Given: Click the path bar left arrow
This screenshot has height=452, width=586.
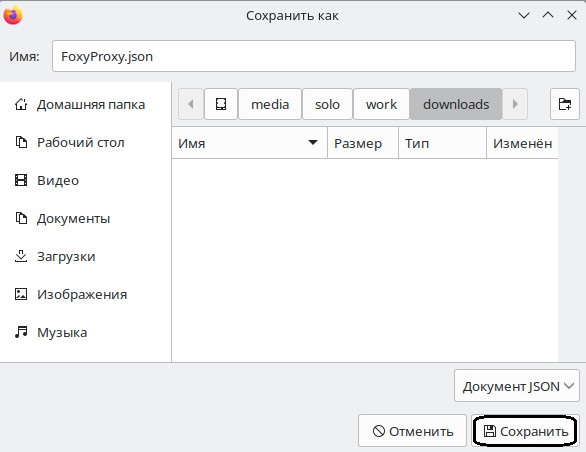Looking at the screenshot, I should point(191,104).
